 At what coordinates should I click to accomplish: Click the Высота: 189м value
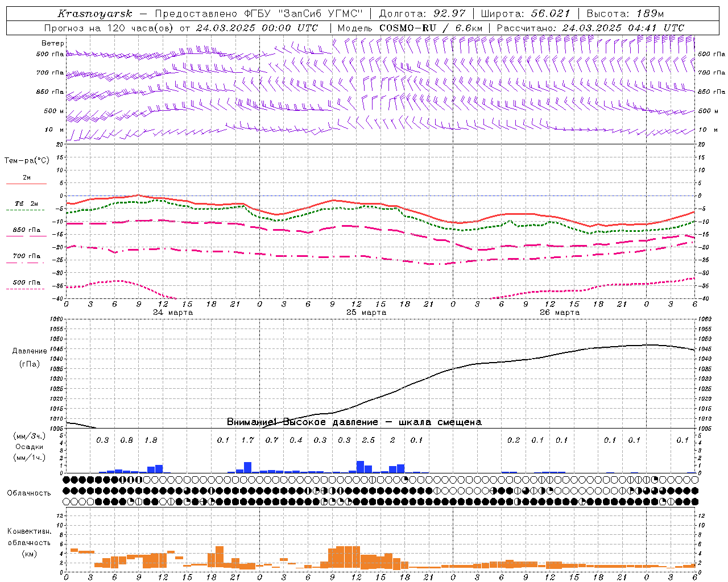click(x=625, y=14)
